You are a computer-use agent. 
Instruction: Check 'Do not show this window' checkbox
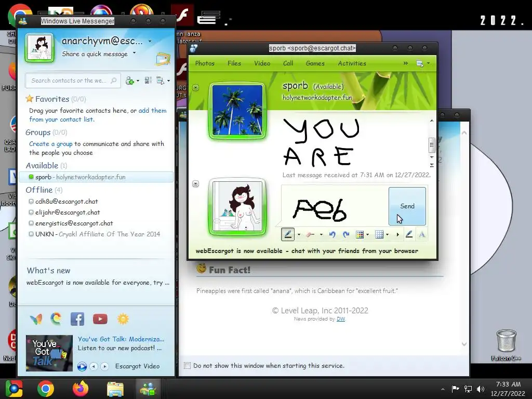pos(187,365)
